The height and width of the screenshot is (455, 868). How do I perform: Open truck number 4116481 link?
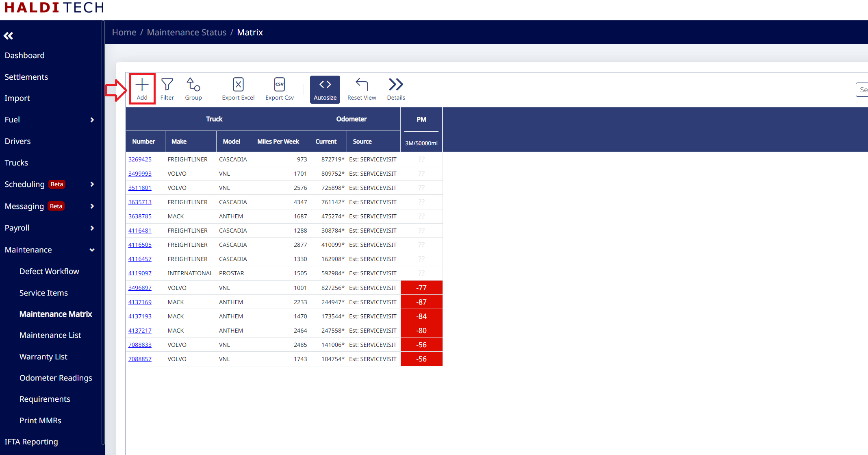(140, 231)
